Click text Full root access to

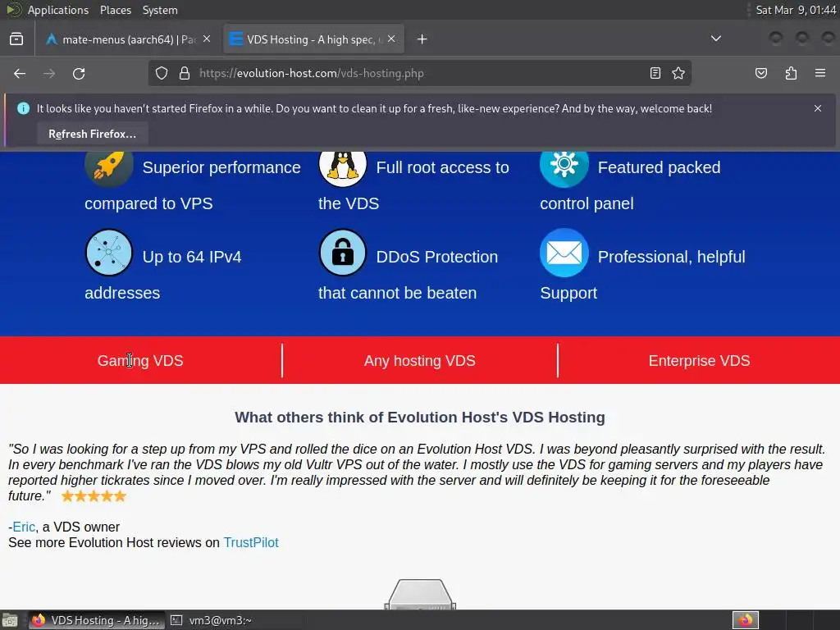(442, 167)
